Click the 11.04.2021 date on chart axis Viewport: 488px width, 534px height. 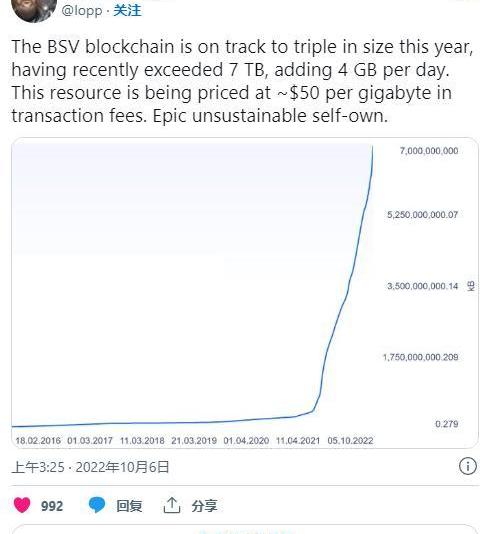(x=298, y=440)
